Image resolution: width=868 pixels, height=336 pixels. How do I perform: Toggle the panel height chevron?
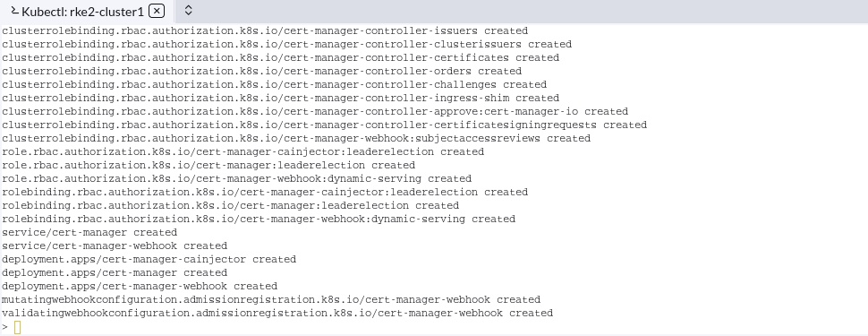[x=188, y=11]
